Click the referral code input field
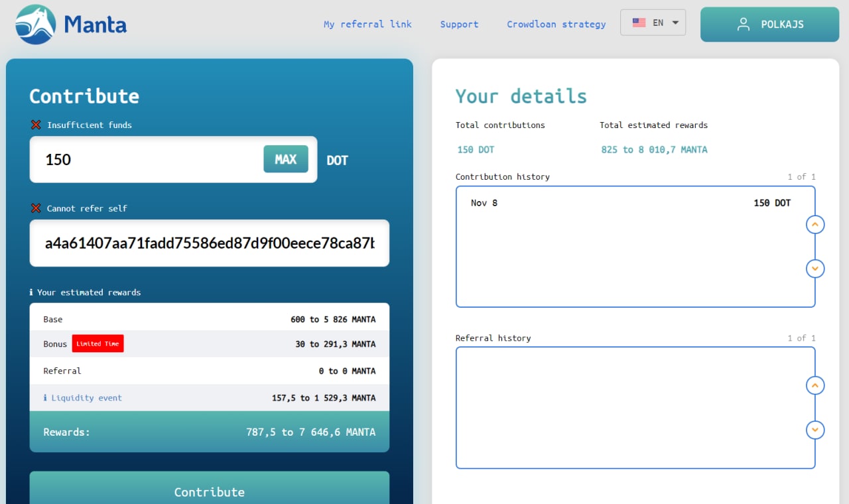This screenshot has height=504, width=849. (x=210, y=243)
